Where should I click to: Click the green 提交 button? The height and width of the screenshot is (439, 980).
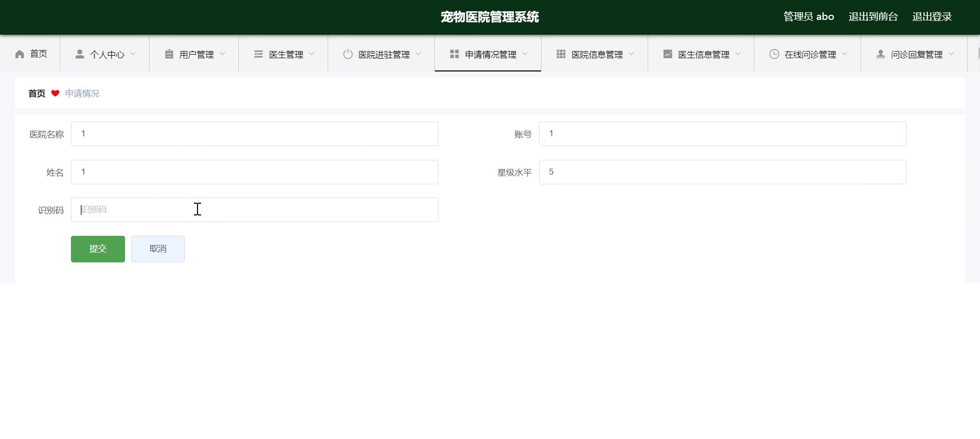[x=98, y=249]
